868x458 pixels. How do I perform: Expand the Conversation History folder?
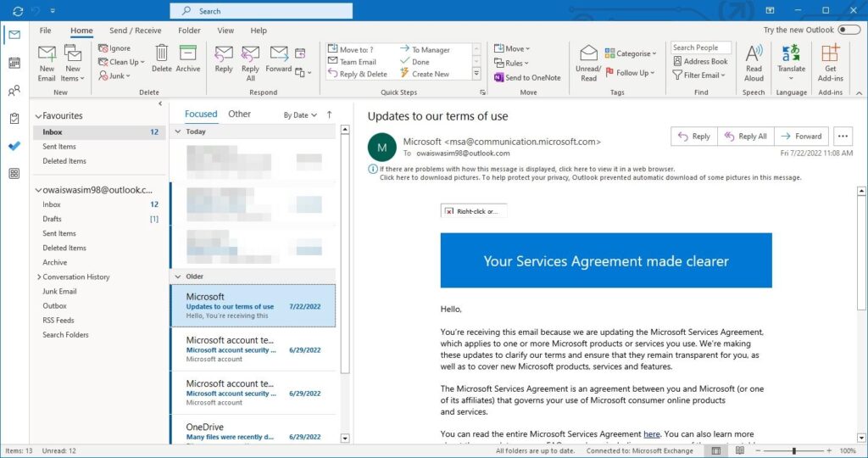pyautogui.click(x=39, y=277)
